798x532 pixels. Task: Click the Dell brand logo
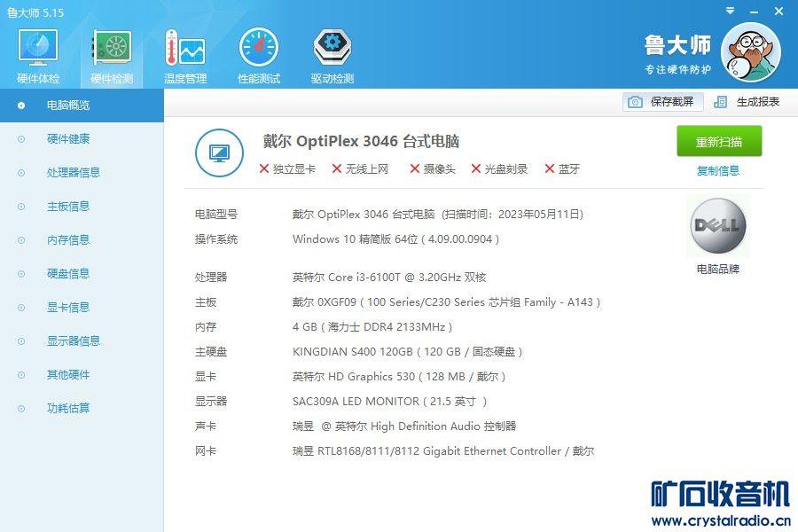pyautogui.click(x=717, y=225)
